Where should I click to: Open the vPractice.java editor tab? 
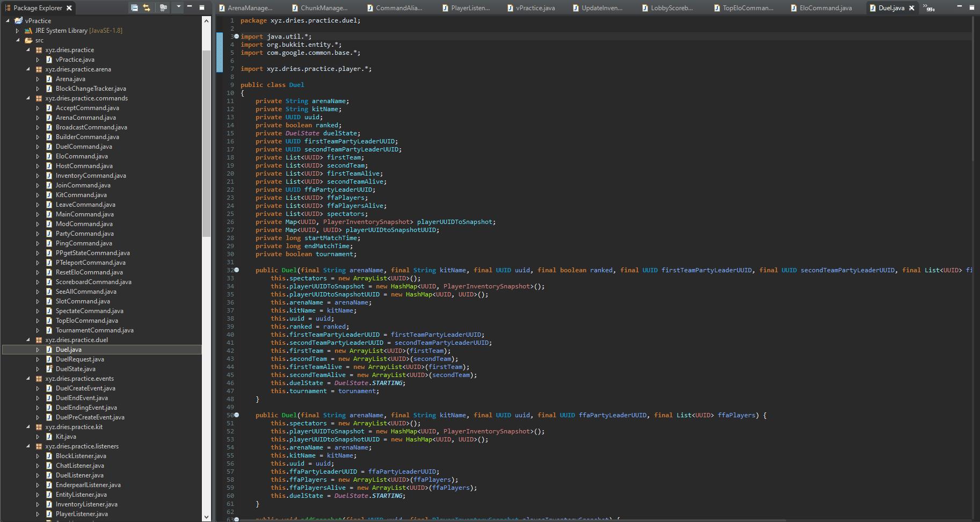click(535, 8)
